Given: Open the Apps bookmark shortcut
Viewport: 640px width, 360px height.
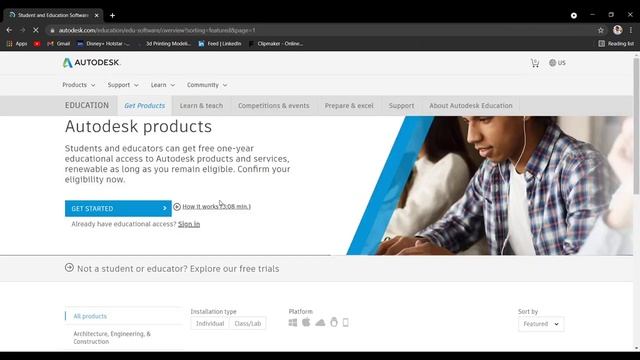Looking at the screenshot, I should pyautogui.click(x=17, y=44).
